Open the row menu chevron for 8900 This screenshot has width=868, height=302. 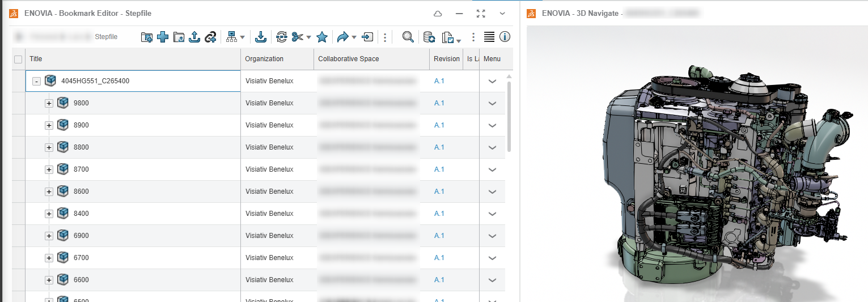(492, 125)
